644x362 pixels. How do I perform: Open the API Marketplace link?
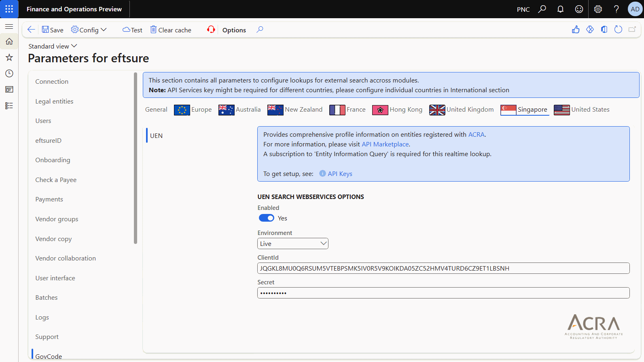pyautogui.click(x=385, y=144)
